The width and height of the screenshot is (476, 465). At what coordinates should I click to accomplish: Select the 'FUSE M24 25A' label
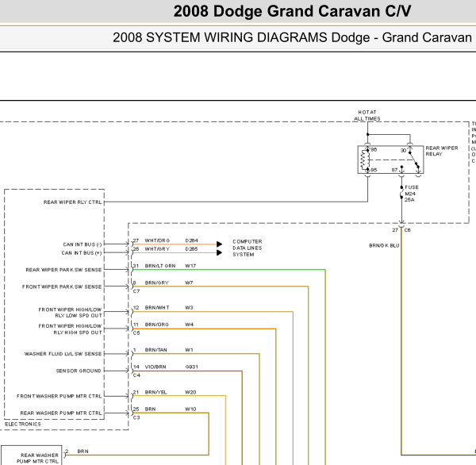point(412,194)
